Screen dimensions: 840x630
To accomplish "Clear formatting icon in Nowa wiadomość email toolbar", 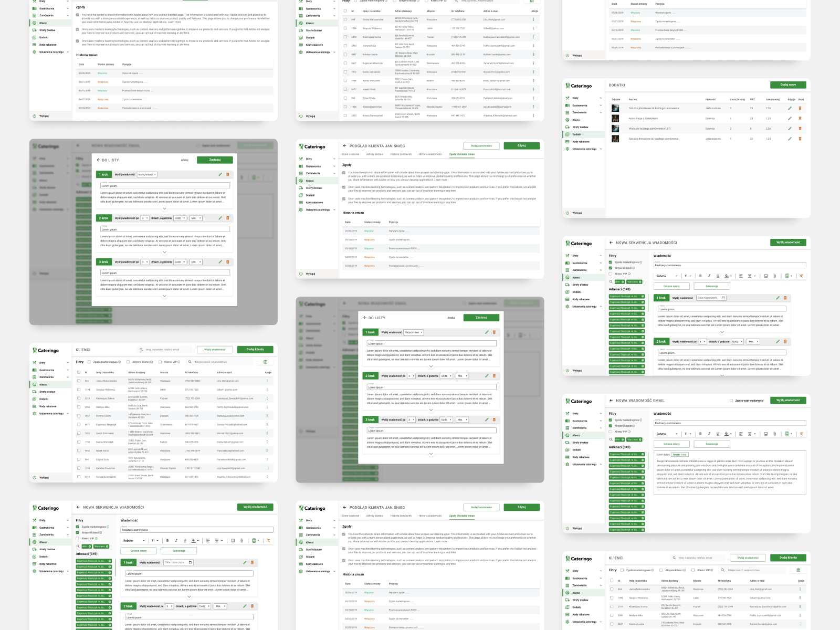I will pyautogui.click(x=801, y=434).
